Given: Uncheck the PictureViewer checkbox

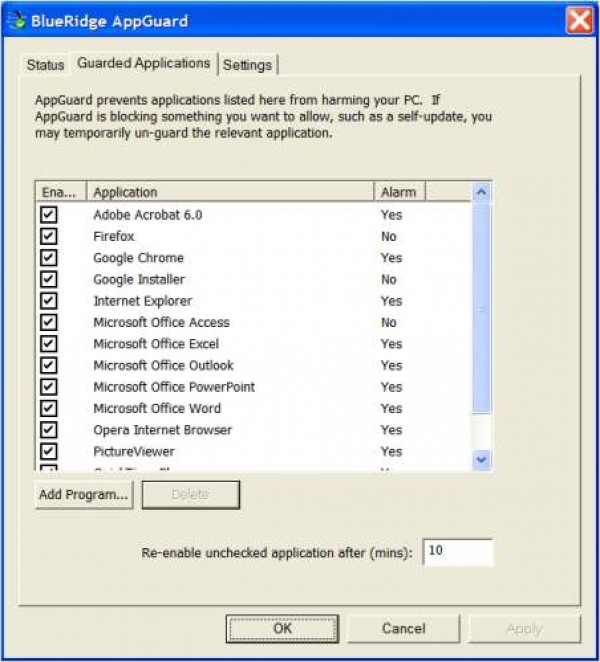Looking at the screenshot, I should tap(49, 451).
